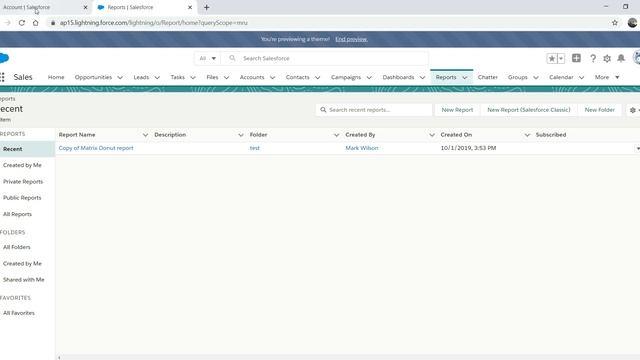Open Created On column menu chevron
Screen dimensions: 640x360
click(527, 135)
